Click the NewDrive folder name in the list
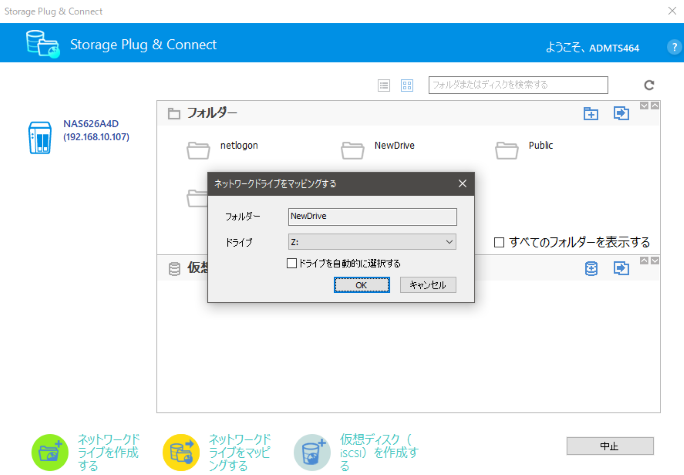 coord(394,145)
